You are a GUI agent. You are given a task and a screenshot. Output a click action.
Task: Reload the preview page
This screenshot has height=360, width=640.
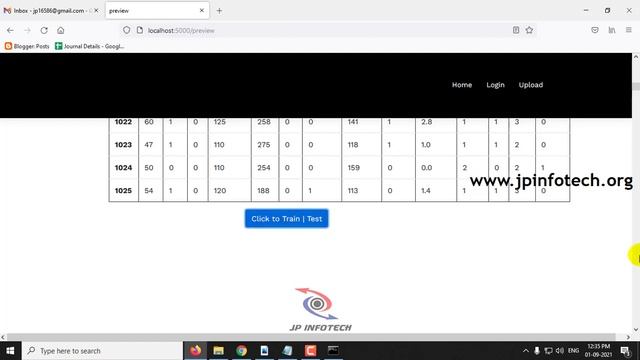click(44, 30)
